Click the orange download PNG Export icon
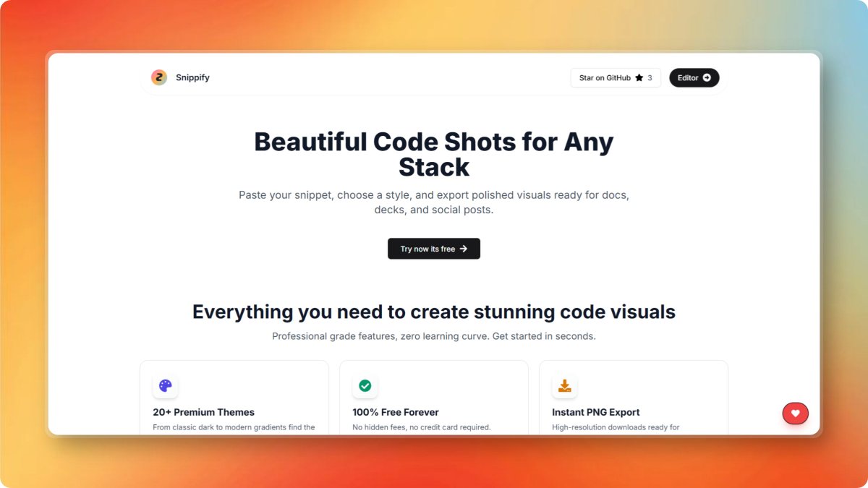This screenshot has height=488, width=868. tap(565, 385)
